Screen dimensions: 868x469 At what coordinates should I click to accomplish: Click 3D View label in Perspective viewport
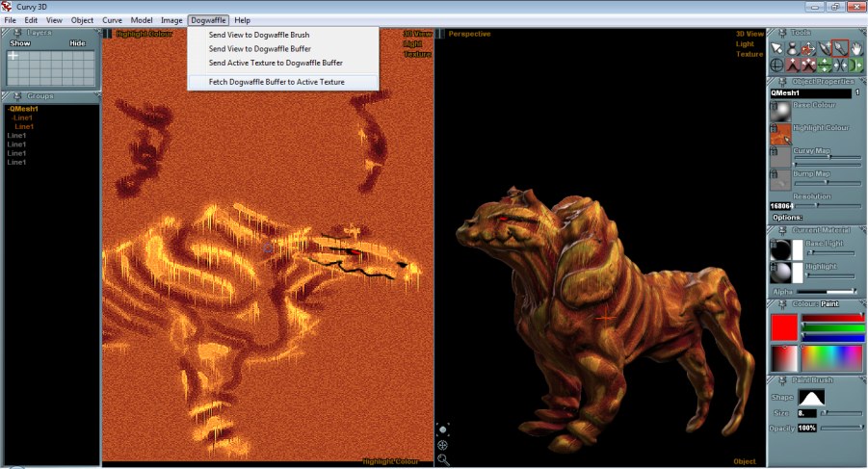click(x=750, y=34)
